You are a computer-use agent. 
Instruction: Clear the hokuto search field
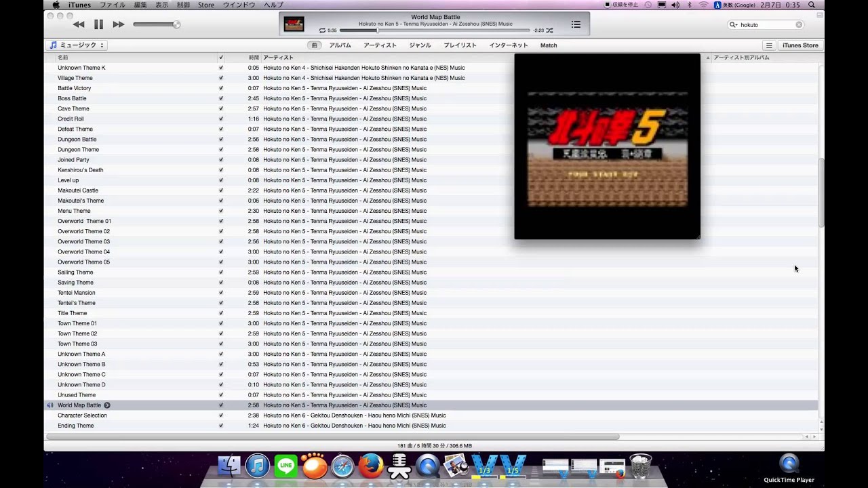click(x=799, y=24)
